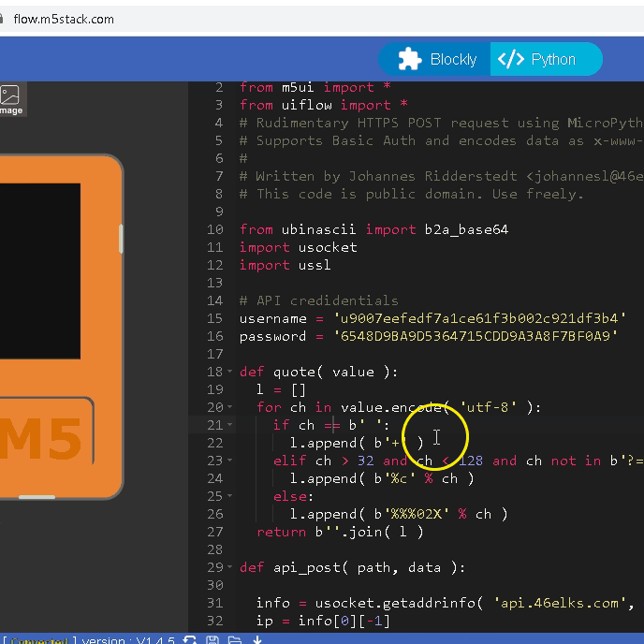
Task: Click the 'from ubinascii import b2a_base64' line
Action: (373, 229)
